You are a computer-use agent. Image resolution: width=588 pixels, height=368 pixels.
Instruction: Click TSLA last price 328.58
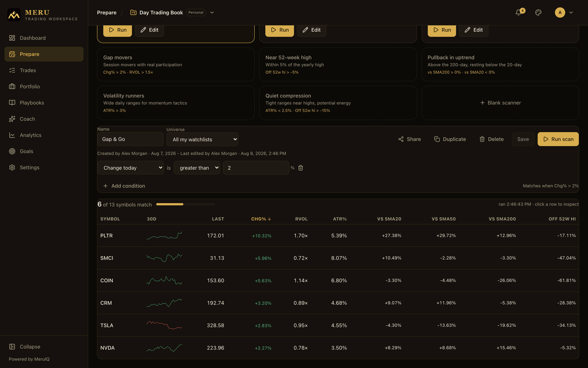(215, 325)
